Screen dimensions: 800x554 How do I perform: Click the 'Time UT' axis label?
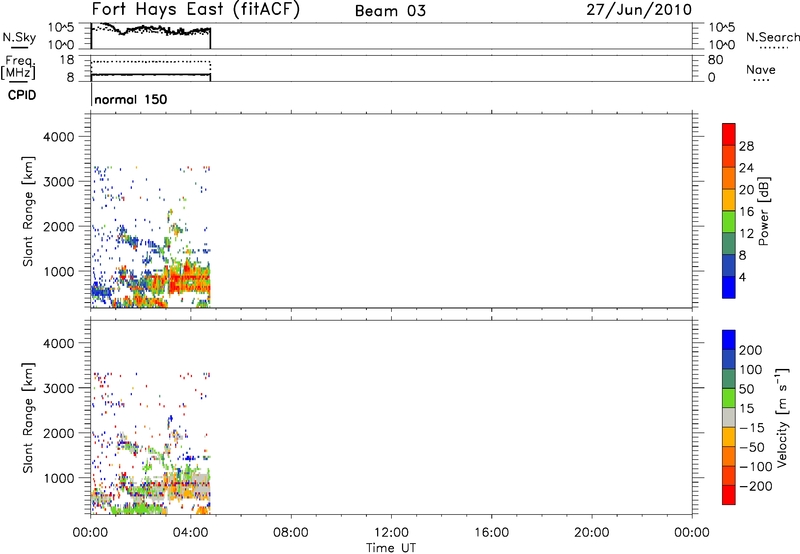[391, 547]
